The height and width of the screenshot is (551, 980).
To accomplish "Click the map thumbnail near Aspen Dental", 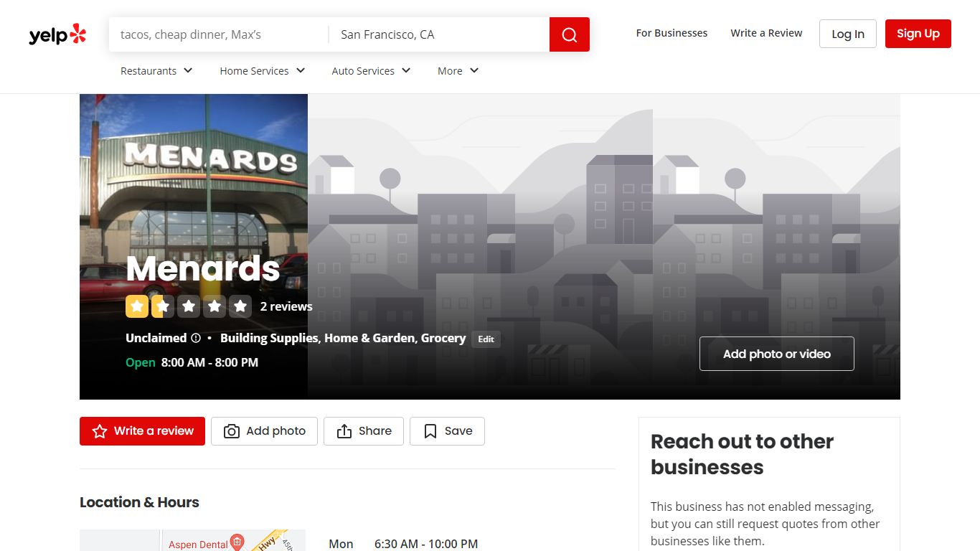I will 192,540.
